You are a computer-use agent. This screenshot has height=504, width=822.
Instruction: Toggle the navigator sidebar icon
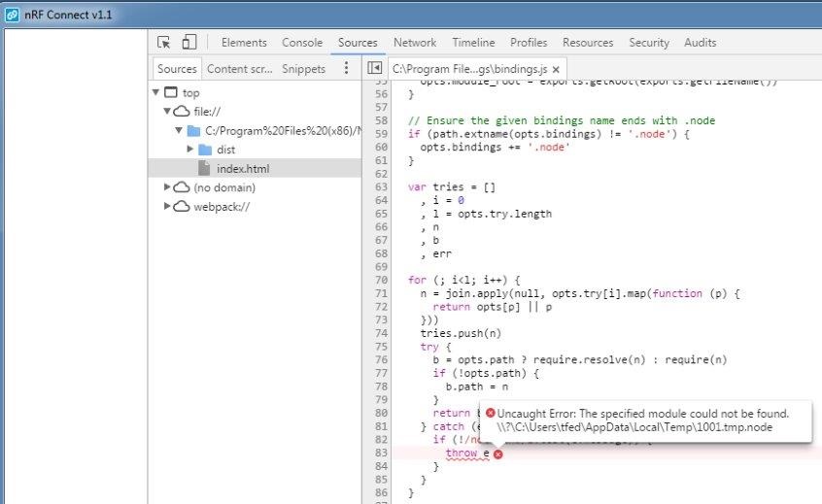coord(374,68)
